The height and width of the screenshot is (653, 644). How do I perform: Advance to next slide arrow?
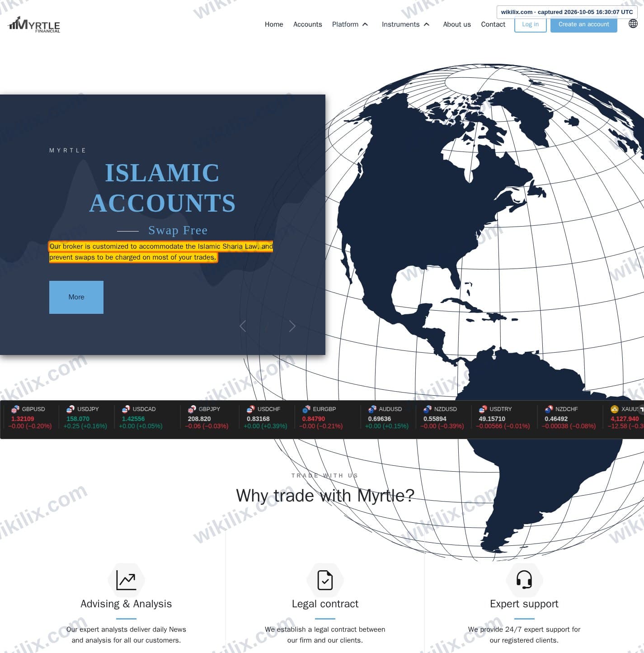pos(292,326)
